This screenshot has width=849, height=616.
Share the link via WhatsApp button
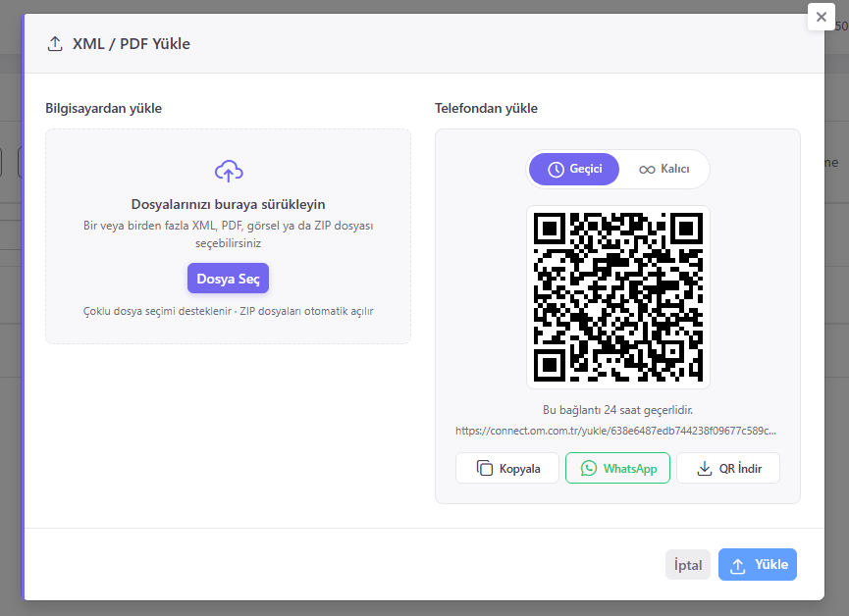click(x=617, y=468)
